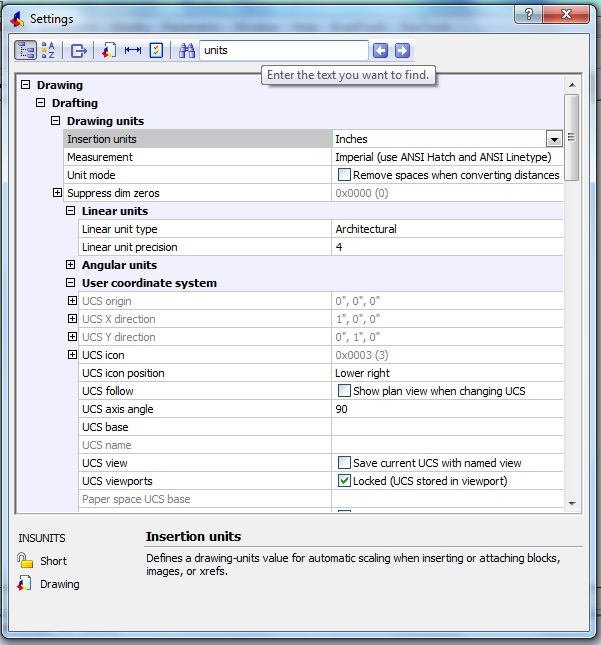The image size is (601, 645).
Task: Click the vertical scrollbar thumb
Action: click(x=572, y=137)
